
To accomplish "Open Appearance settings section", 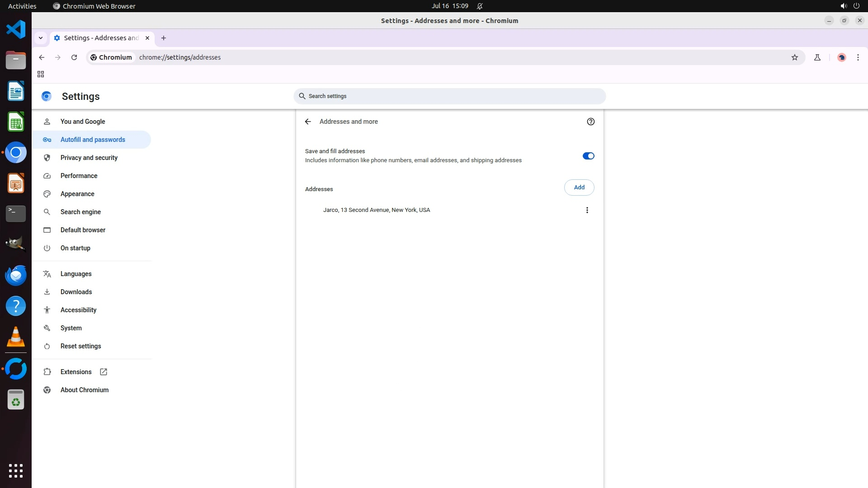I will 77,194.
